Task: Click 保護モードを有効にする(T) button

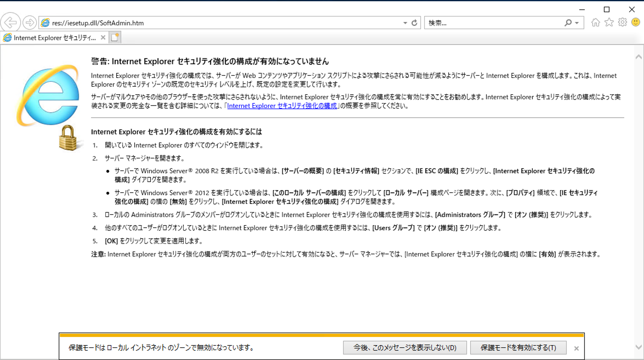Action: [x=518, y=348]
